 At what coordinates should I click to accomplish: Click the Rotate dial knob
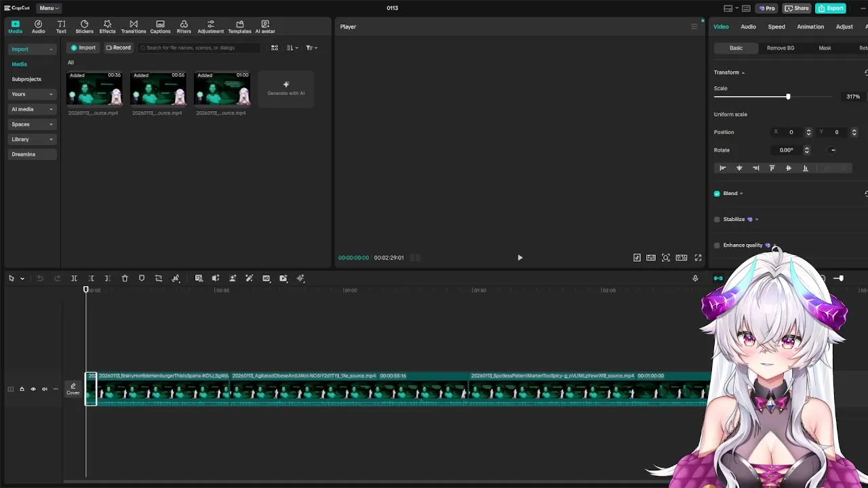tap(833, 150)
